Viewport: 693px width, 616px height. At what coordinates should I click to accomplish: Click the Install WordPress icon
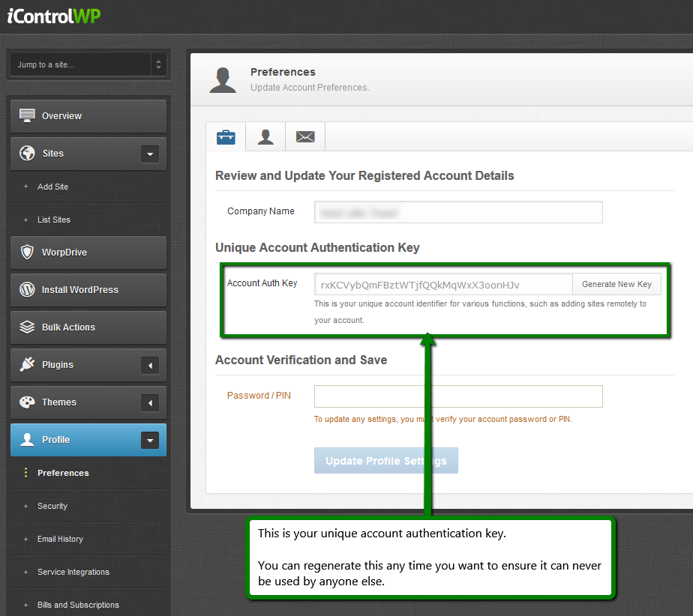click(27, 290)
